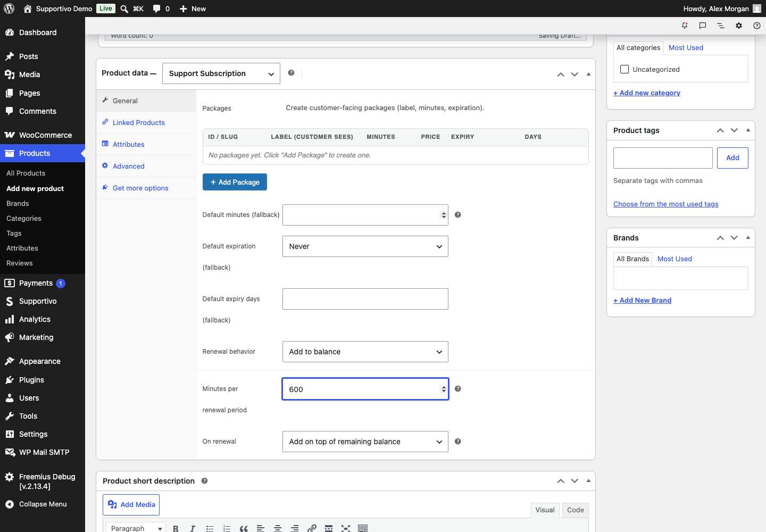Open Payments in the sidebar
The height and width of the screenshot is (532, 766).
point(43,283)
